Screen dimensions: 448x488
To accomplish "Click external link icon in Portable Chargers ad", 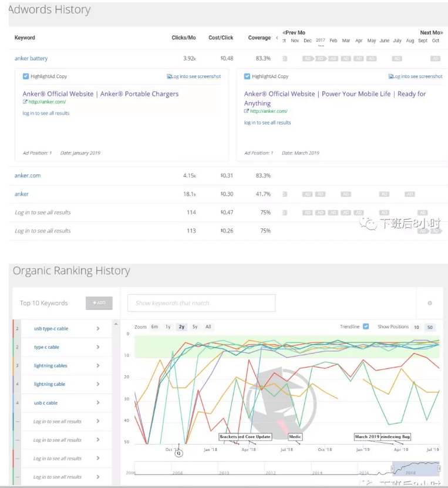I will click(x=25, y=102).
